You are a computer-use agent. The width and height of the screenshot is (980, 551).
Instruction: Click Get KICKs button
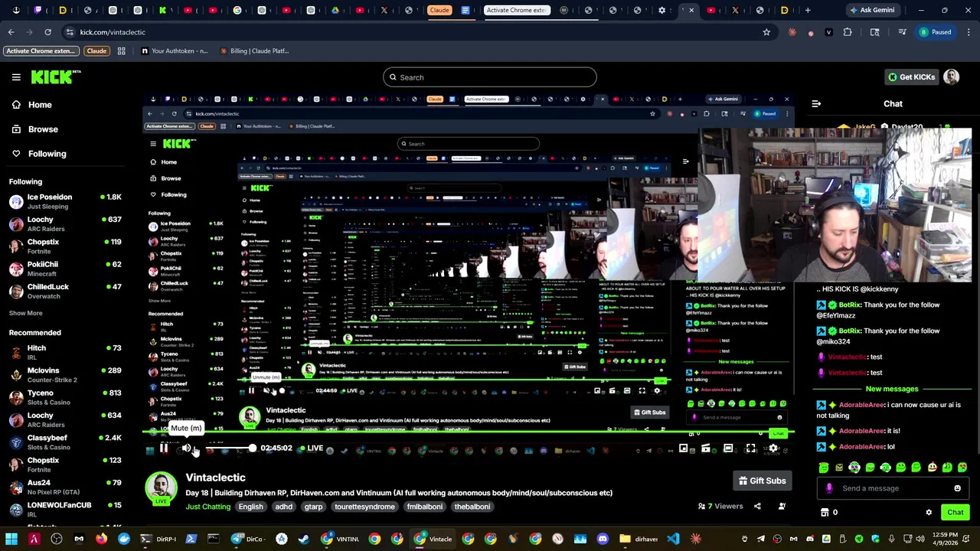[911, 77]
